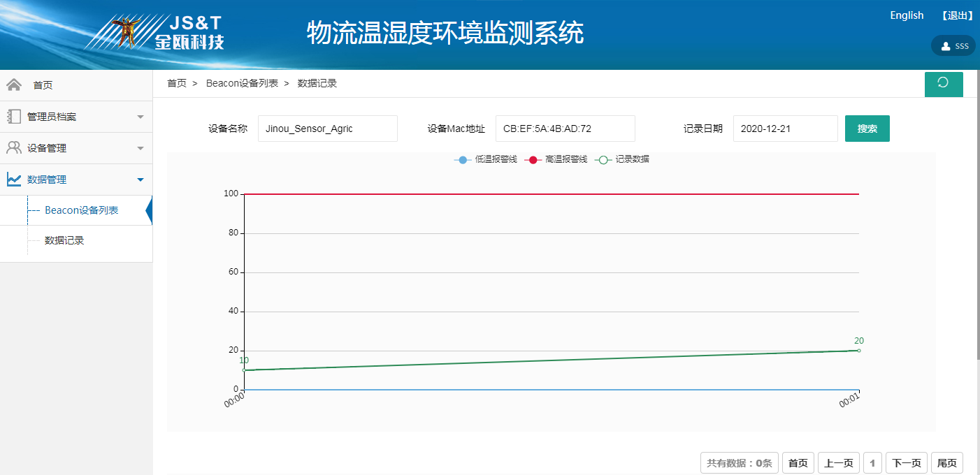The image size is (980, 475).
Task: Click the page vertical scrollbar
Action: pos(977,217)
